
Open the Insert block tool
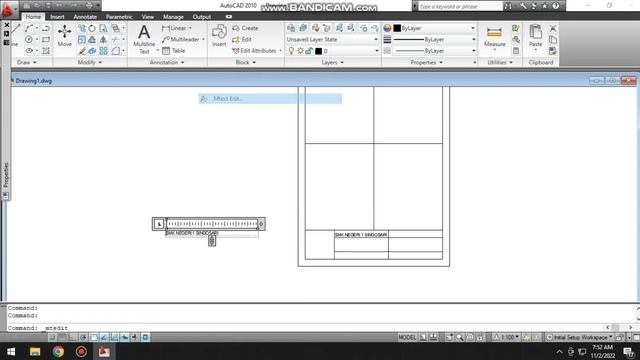click(x=219, y=35)
